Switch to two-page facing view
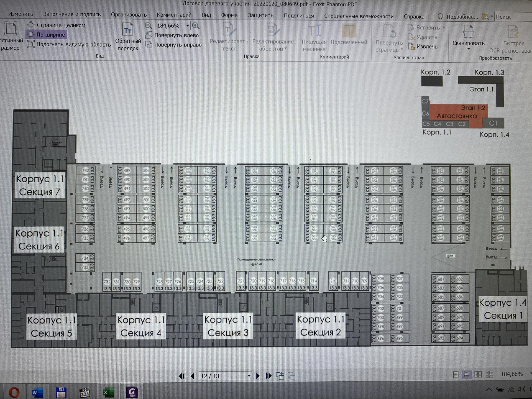The height and width of the screenshot is (399, 532). tap(478, 375)
